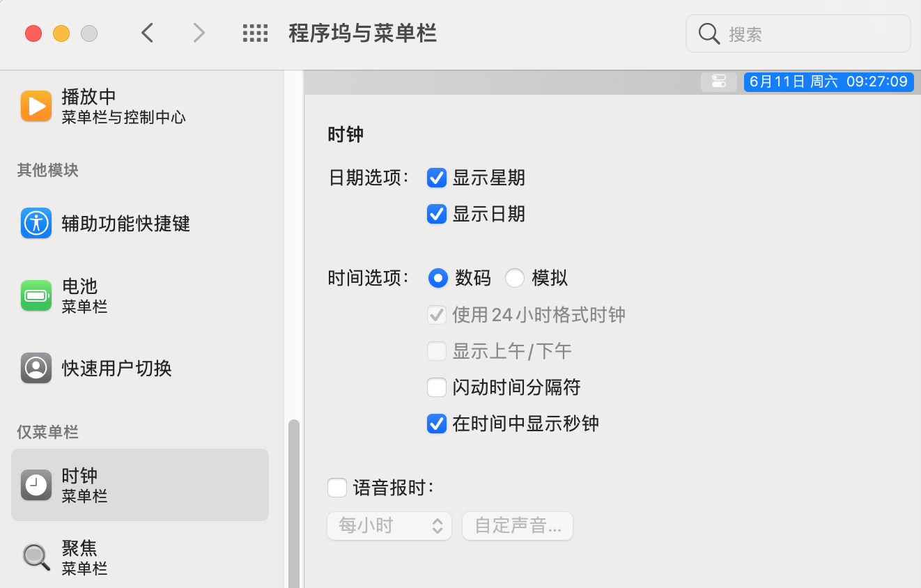Click the 时钟 clock sidebar icon
Screen dimensions: 921x588
pyautogui.click(x=36, y=485)
